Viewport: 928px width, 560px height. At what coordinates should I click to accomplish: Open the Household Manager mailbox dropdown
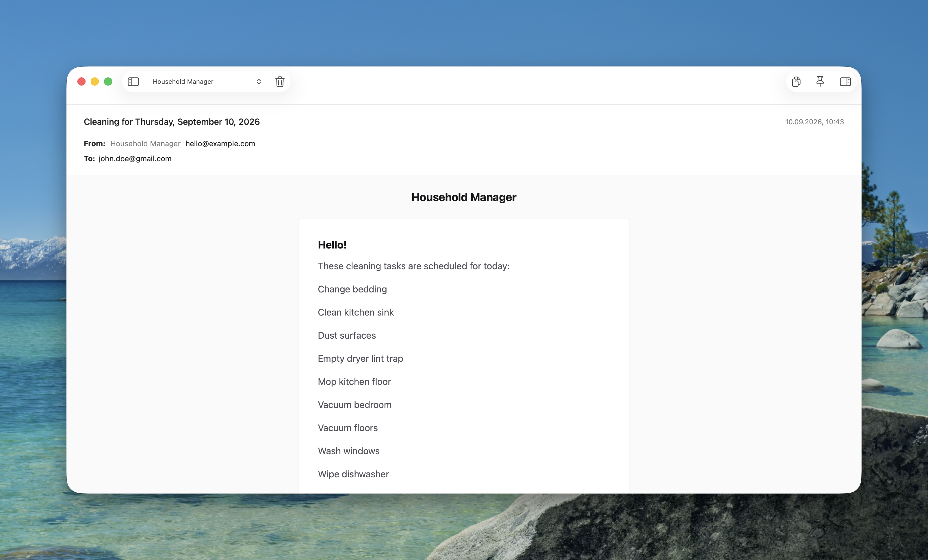tap(207, 82)
